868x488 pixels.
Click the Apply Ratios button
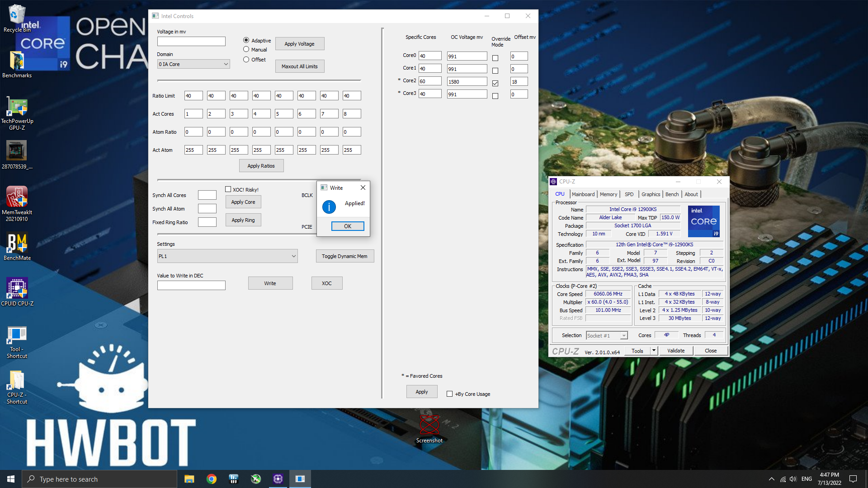pos(261,166)
